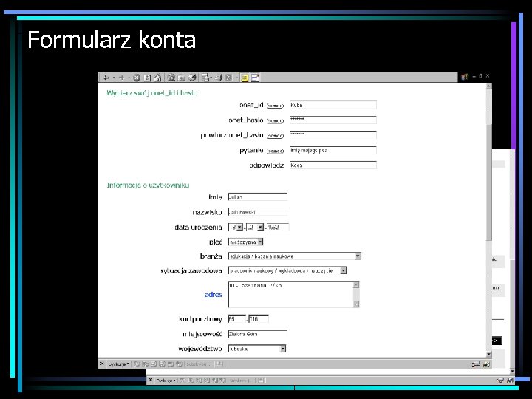Viewport: 532px width, 399px height.
Task: Click the blue adres link
Action: (214, 295)
